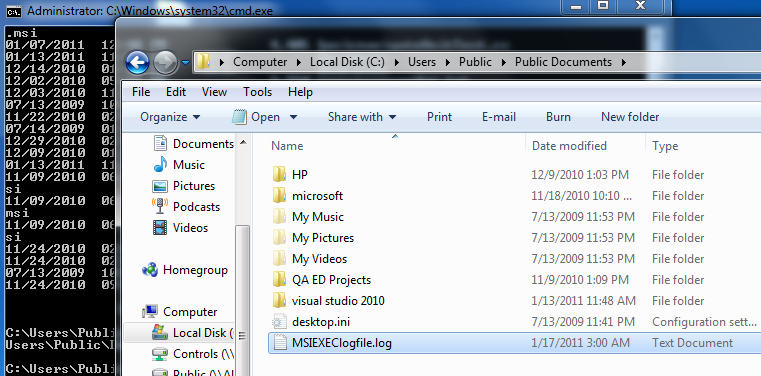Expand the arrow next to Open
761x376 pixels.
tap(293, 117)
